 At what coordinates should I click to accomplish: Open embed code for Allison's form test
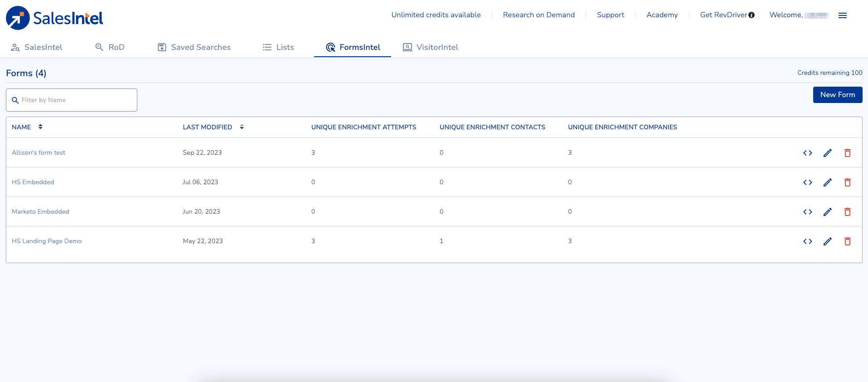[x=807, y=153]
